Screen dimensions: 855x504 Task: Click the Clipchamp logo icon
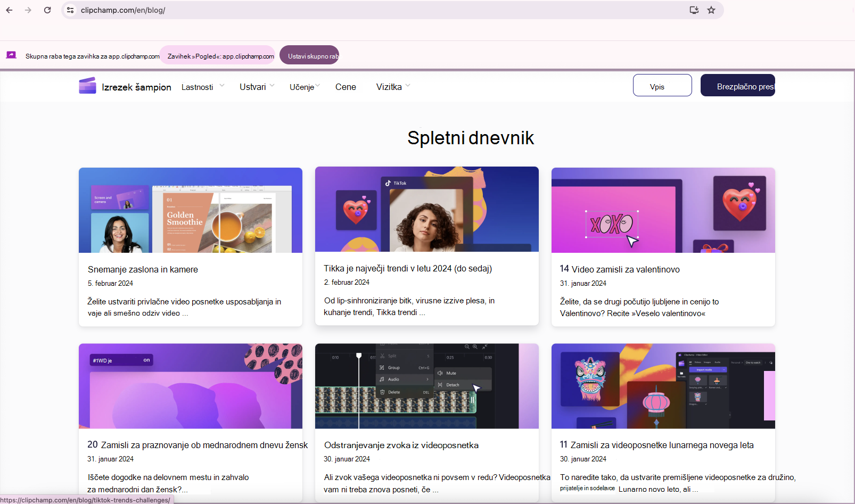(x=87, y=86)
